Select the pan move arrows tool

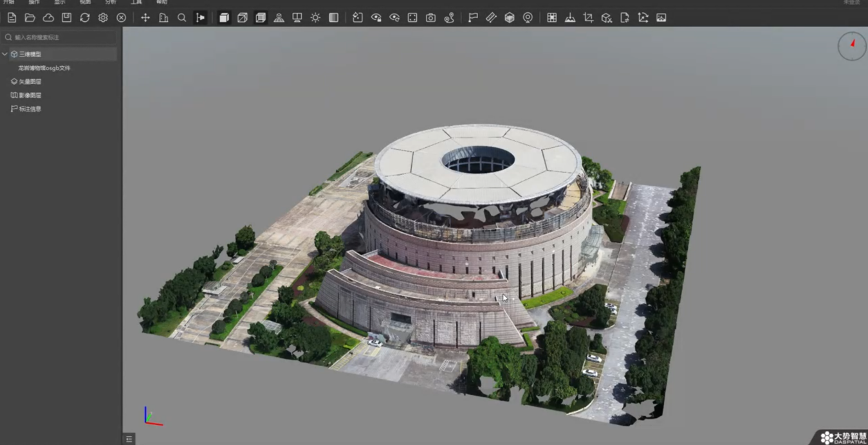pos(145,18)
